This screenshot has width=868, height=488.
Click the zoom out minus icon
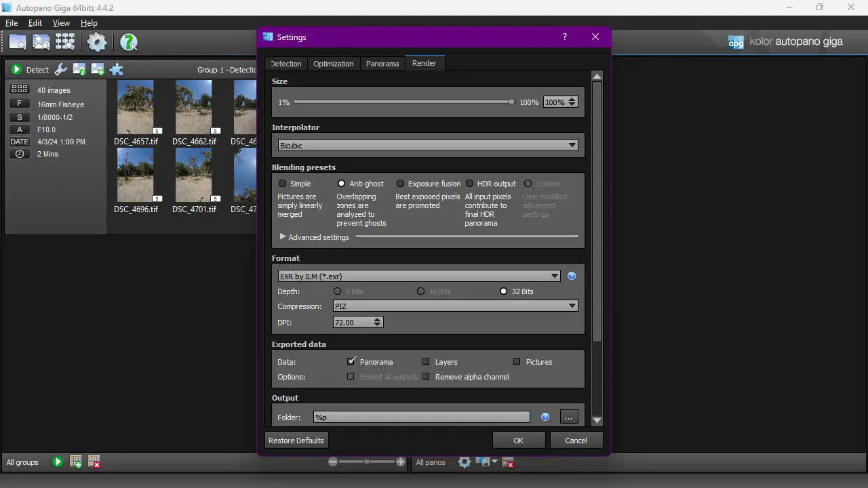click(333, 462)
